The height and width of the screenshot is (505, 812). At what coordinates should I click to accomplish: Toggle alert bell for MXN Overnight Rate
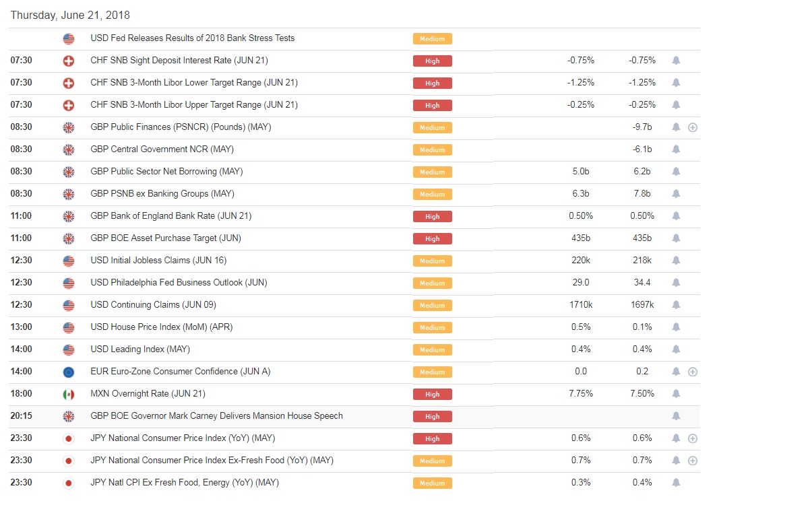pos(676,394)
